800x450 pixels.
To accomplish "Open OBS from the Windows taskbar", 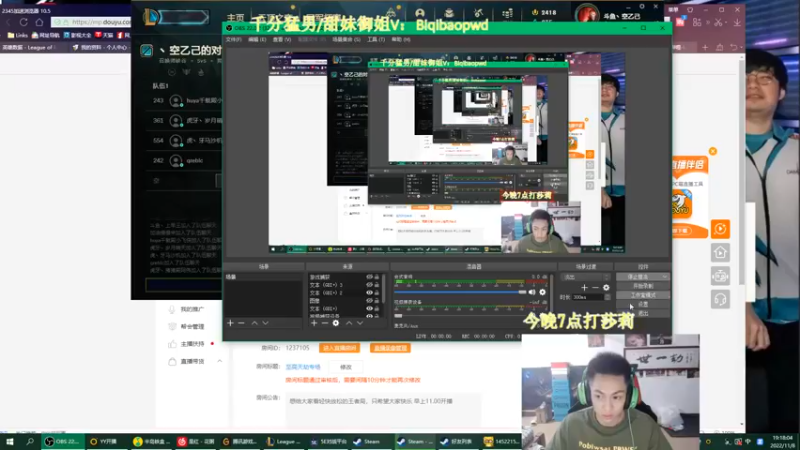I will (62, 442).
